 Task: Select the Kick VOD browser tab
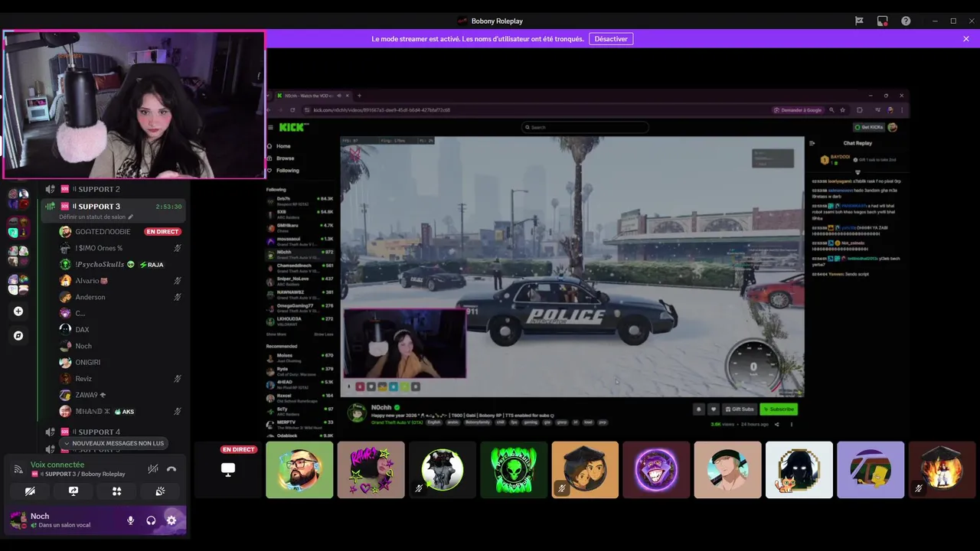[313, 96]
